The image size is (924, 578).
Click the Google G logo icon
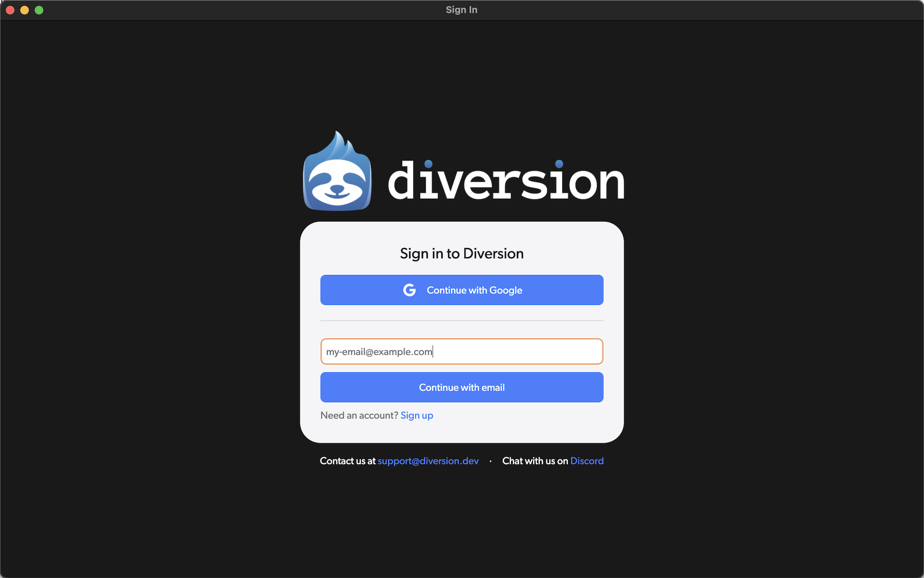(x=410, y=290)
